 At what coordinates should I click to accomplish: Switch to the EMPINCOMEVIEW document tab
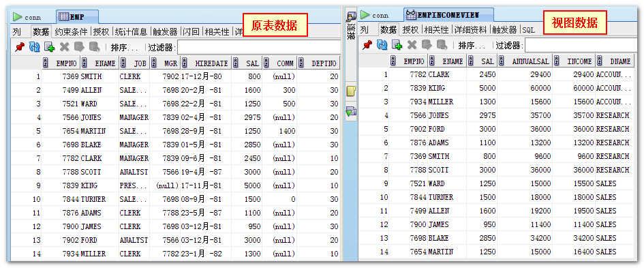click(x=448, y=15)
